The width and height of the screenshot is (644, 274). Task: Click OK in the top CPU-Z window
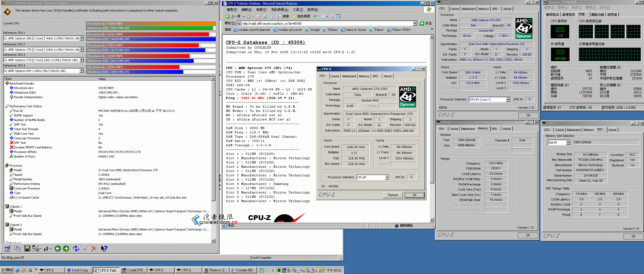coord(528,115)
